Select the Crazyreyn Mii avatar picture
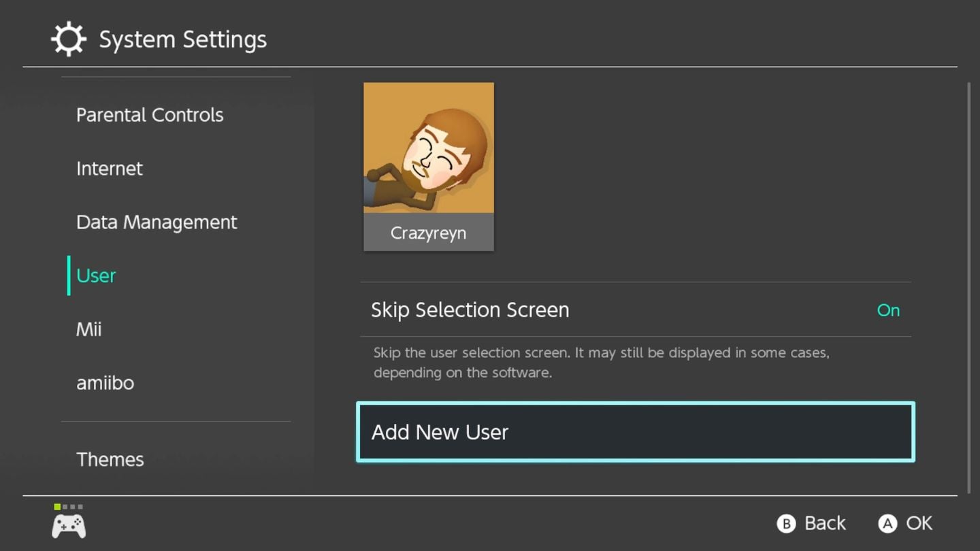 click(x=429, y=148)
